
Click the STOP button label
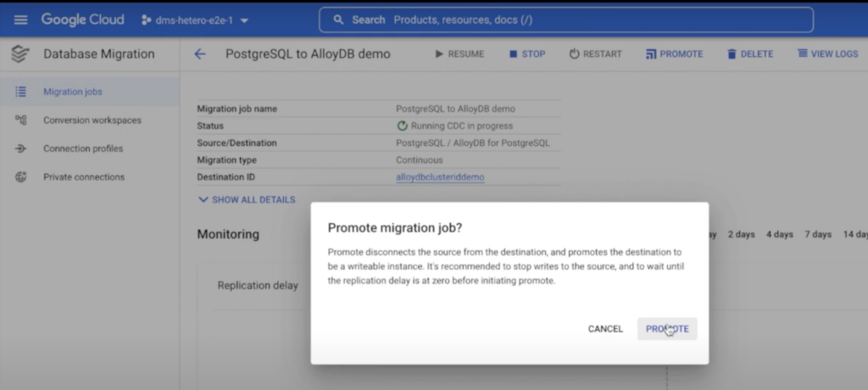coord(534,54)
